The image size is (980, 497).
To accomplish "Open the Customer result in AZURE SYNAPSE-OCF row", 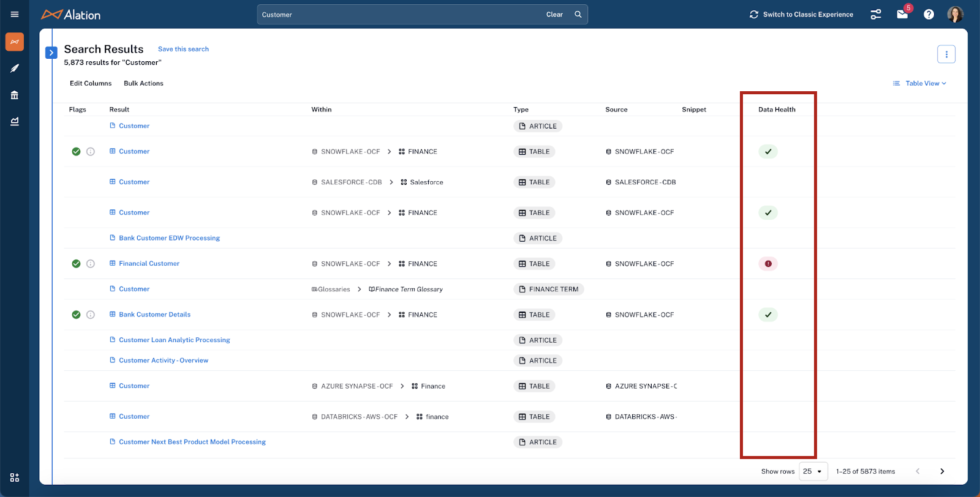I will (134, 386).
